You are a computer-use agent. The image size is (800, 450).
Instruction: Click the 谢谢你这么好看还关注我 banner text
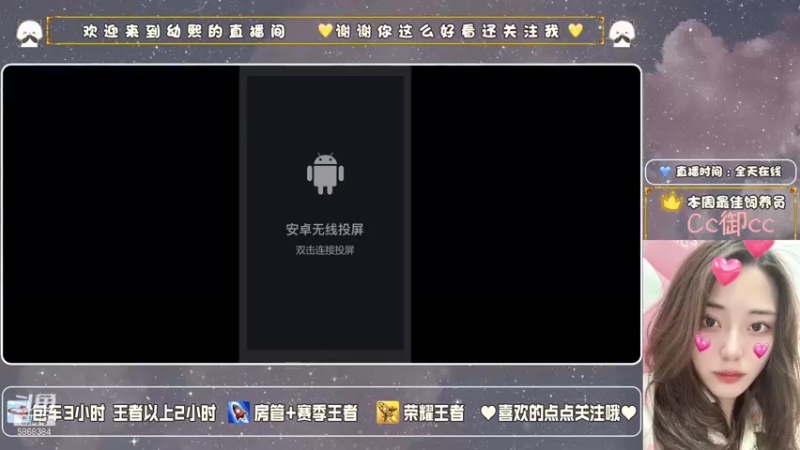pyautogui.click(x=447, y=31)
